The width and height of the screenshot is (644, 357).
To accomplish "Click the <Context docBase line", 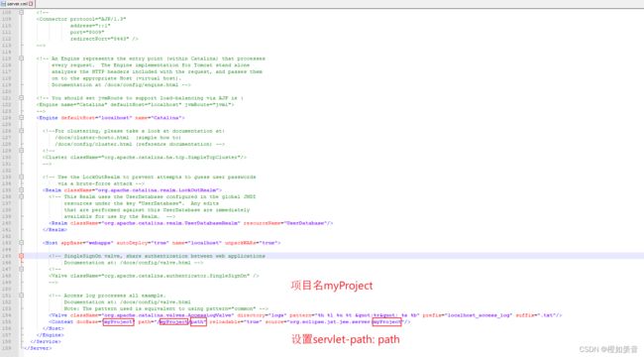I will tap(230, 321).
